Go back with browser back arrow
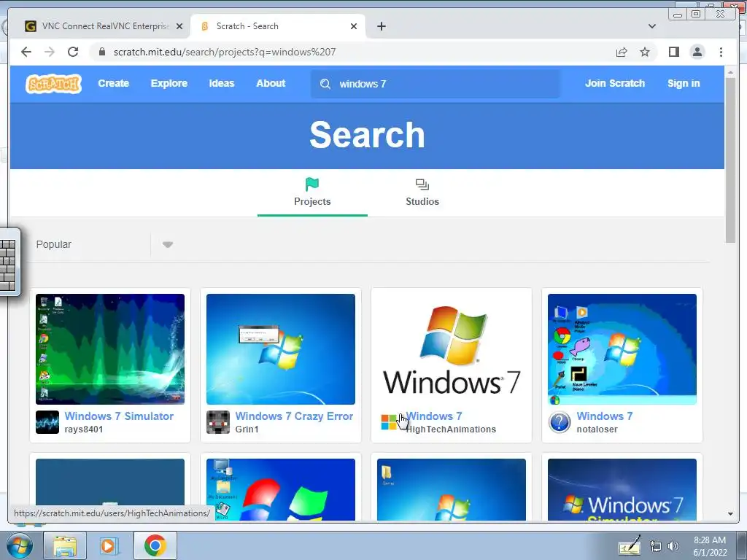 click(26, 52)
